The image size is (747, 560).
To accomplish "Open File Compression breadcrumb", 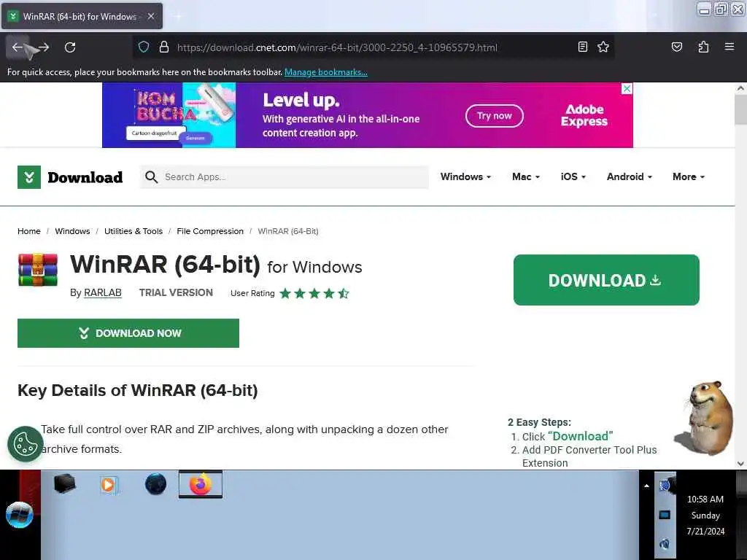I will [210, 231].
